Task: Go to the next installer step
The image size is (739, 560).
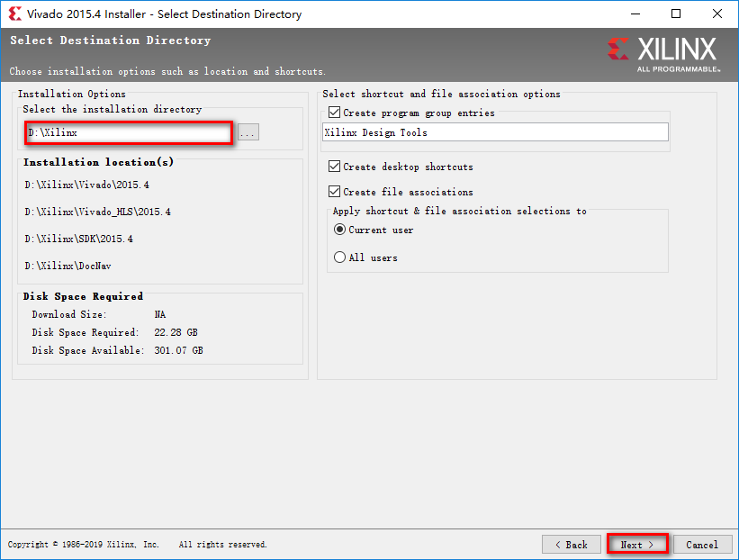Action: coord(637,545)
